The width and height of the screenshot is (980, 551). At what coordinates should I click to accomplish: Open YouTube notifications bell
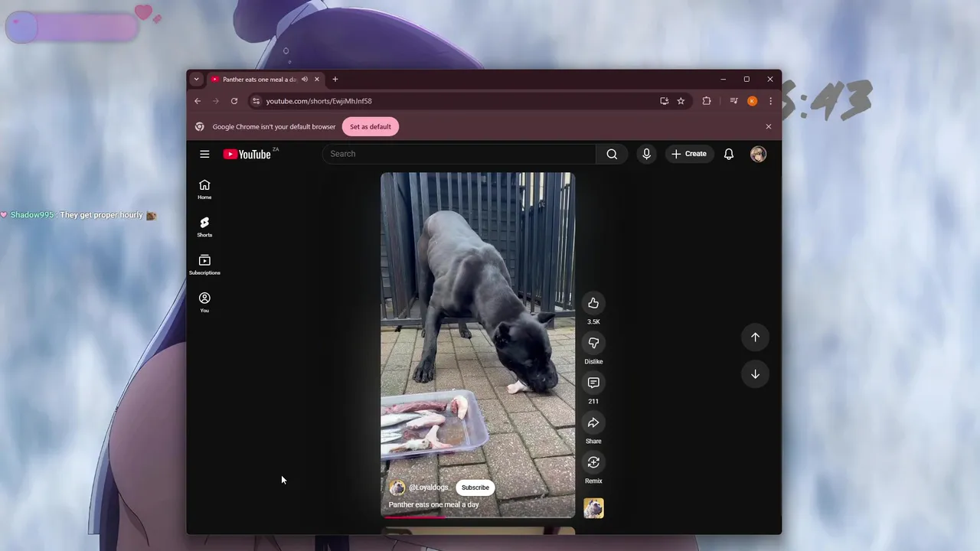[x=729, y=154]
